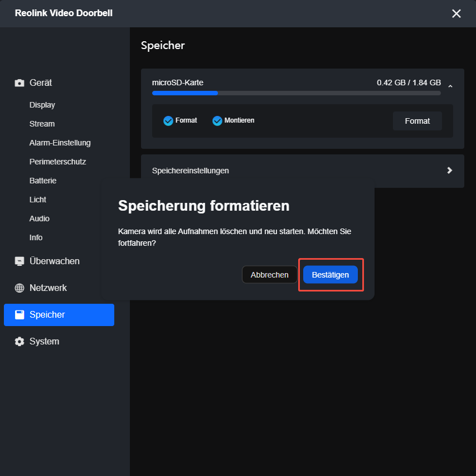
Task: Open the System category
Action: pyautogui.click(x=45, y=341)
